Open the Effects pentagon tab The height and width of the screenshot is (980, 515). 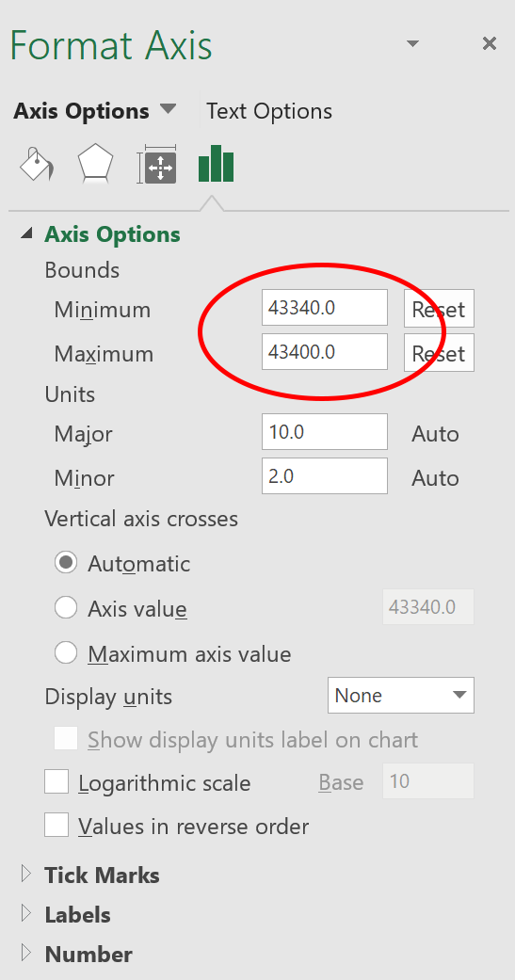[x=95, y=165]
